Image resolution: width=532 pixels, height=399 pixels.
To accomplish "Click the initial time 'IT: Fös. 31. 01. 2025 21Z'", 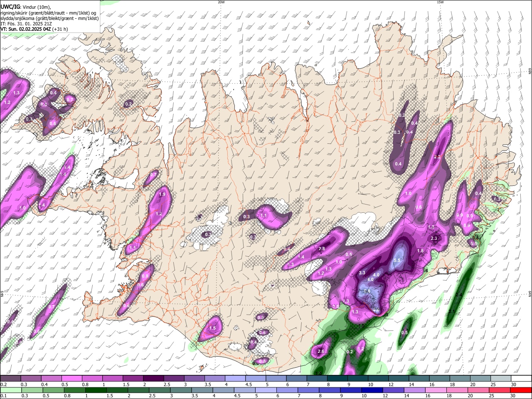I will [26, 24].
